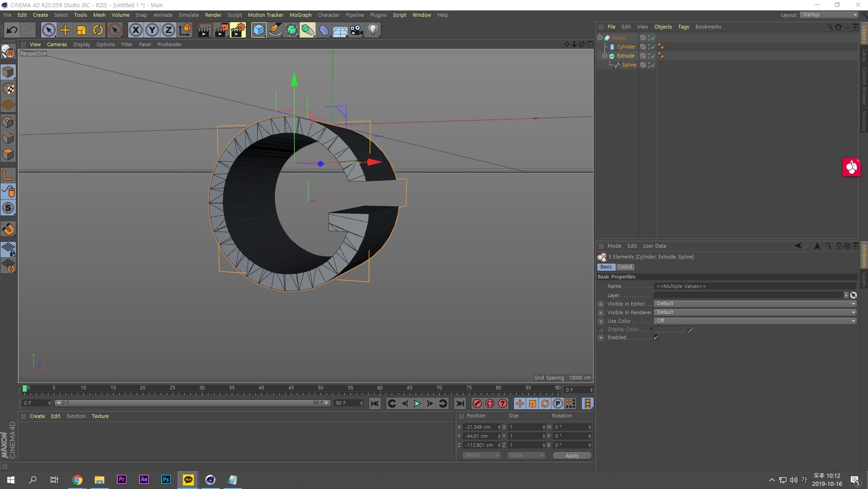This screenshot has height=489, width=868.
Task: Toggle Spline enabled green checkmark
Action: click(x=653, y=65)
